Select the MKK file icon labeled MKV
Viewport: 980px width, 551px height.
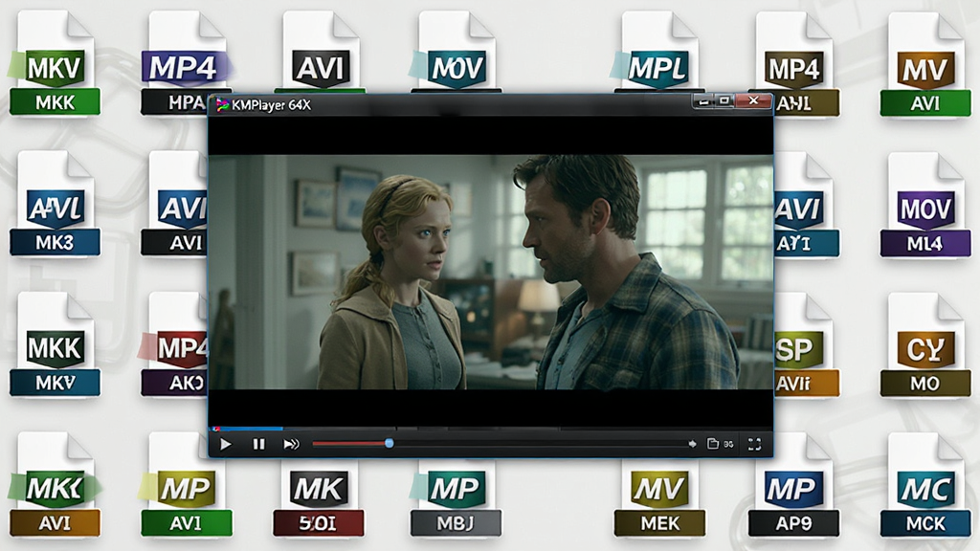[x=55, y=343]
